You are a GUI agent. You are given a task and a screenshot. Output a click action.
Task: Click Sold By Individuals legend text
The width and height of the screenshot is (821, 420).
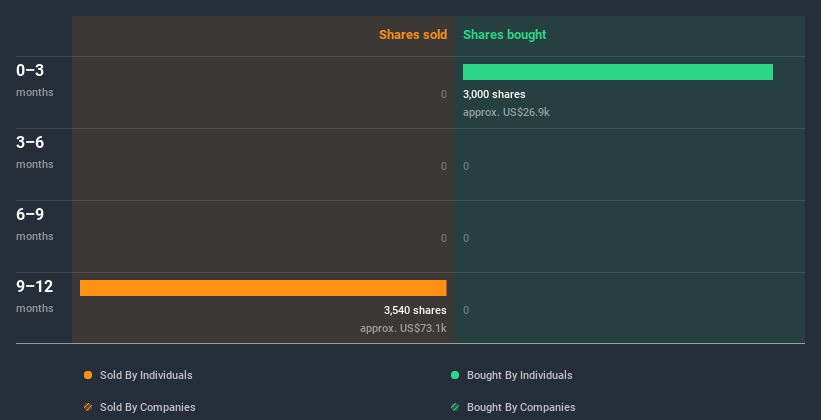click(146, 375)
